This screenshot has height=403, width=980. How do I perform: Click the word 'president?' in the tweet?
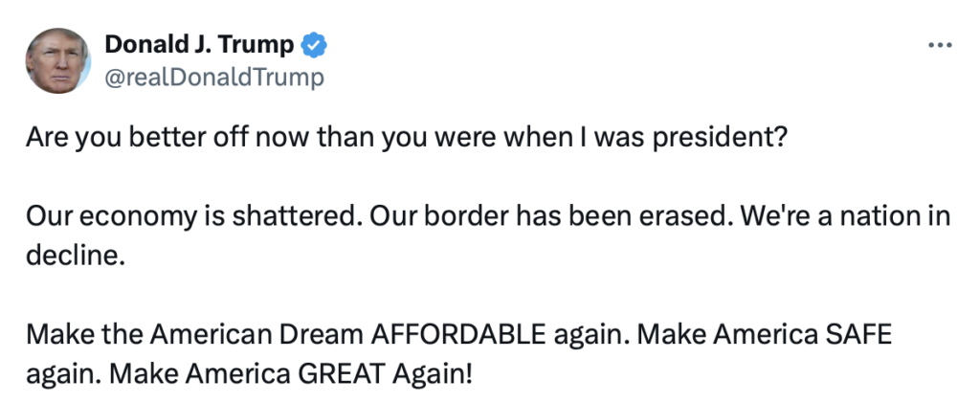(x=718, y=139)
